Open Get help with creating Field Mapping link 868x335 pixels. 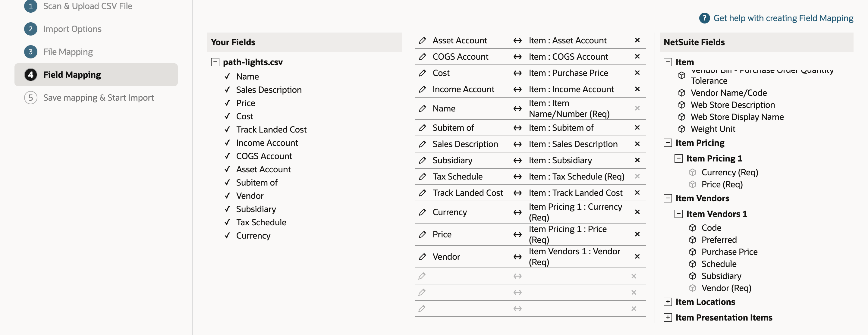pyautogui.click(x=783, y=18)
